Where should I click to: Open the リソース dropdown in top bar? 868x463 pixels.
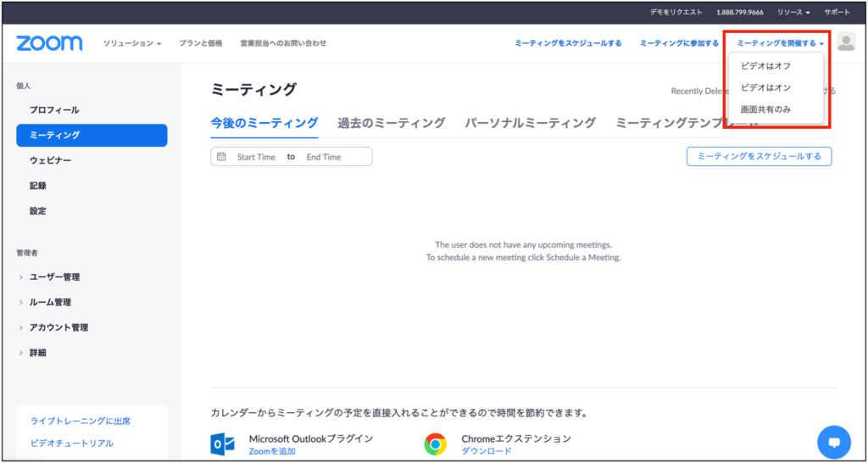(793, 13)
